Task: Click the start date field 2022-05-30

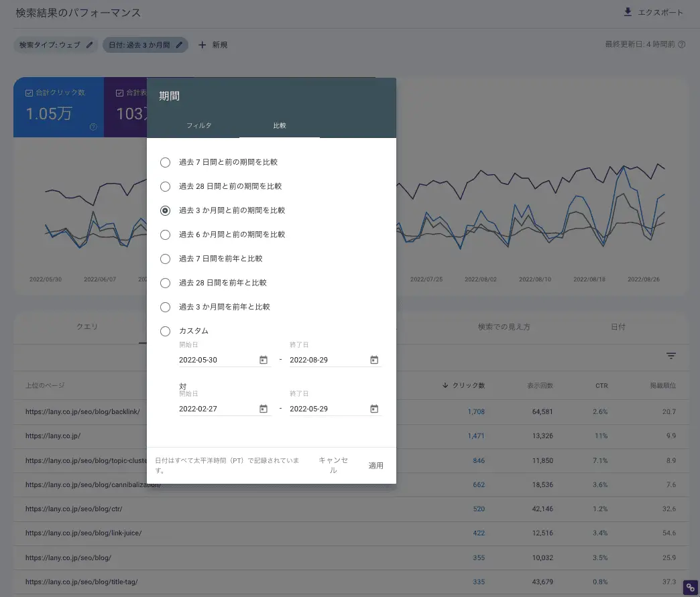Action: click(216, 360)
